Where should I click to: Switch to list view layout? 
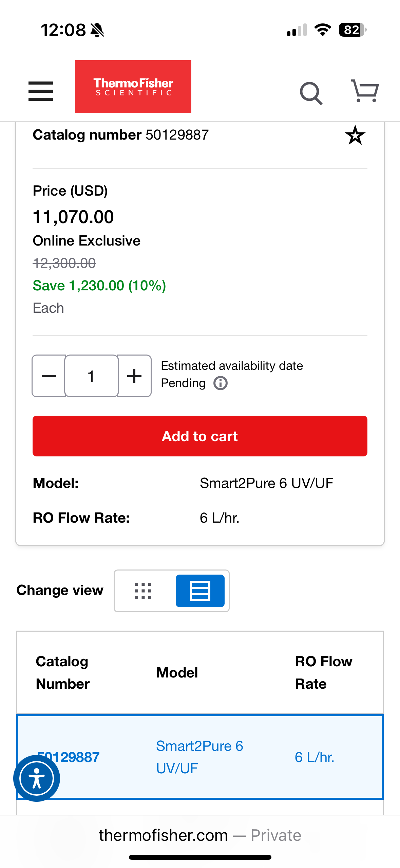(x=200, y=591)
